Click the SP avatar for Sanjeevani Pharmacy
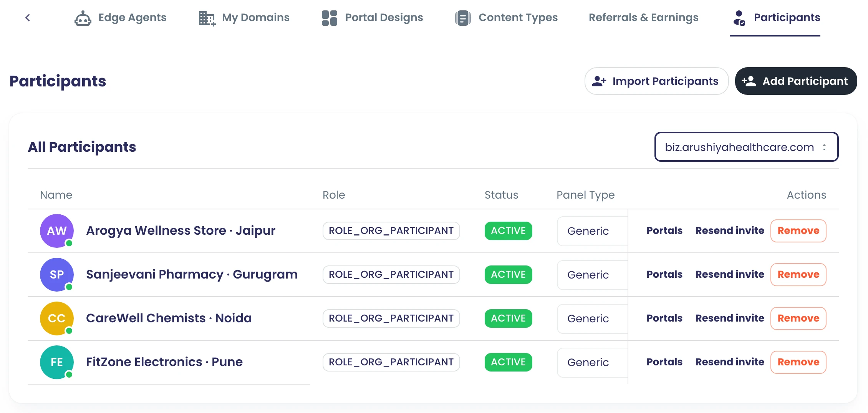The image size is (868, 413). (x=57, y=274)
